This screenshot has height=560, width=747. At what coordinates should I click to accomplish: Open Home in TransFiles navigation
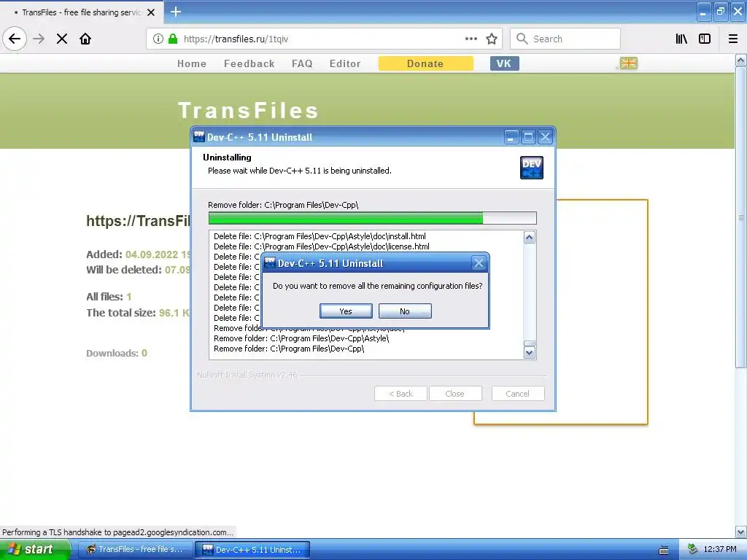[192, 64]
